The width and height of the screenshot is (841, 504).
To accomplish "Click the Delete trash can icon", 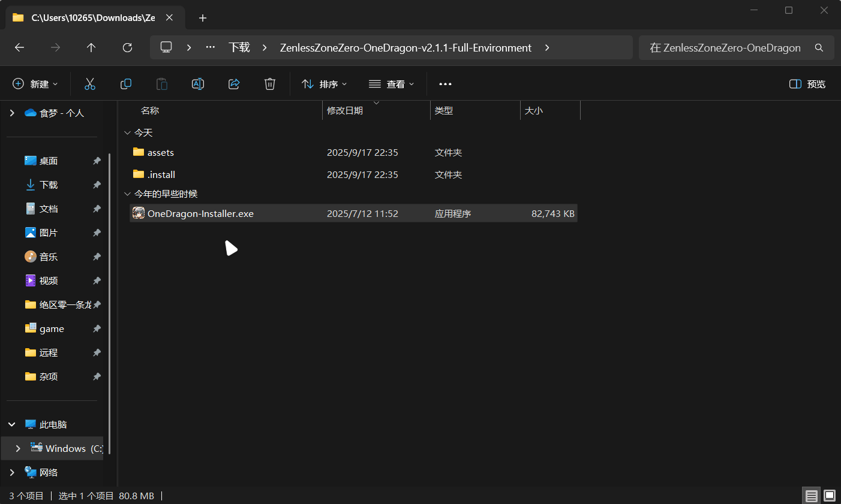I will pyautogui.click(x=270, y=84).
